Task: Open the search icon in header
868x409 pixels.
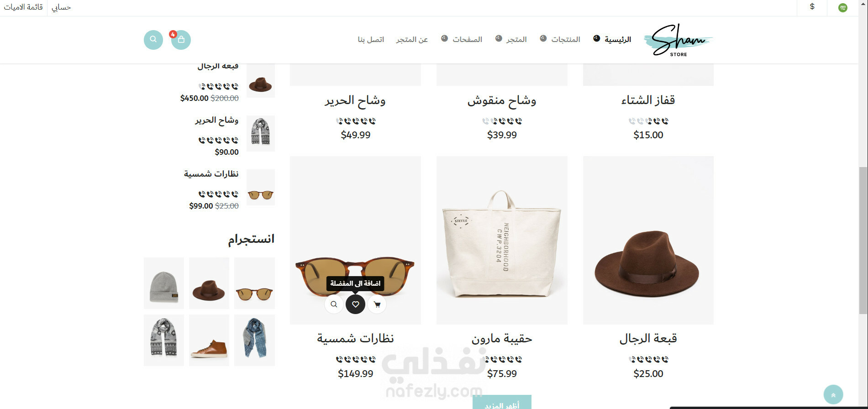Action: [x=153, y=40]
